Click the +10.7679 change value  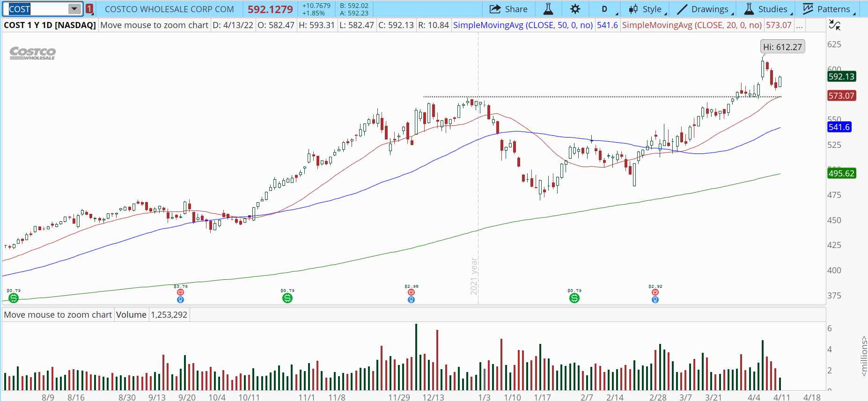pos(316,6)
